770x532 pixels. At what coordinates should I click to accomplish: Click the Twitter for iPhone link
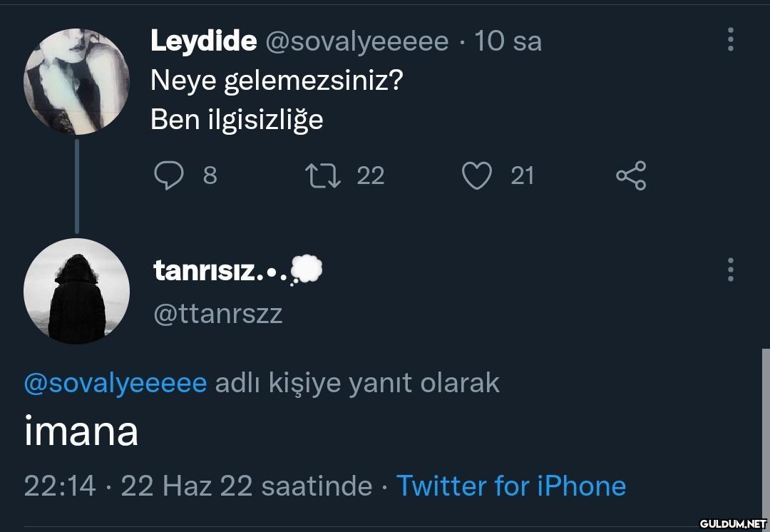pyautogui.click(x=510, y=486)
